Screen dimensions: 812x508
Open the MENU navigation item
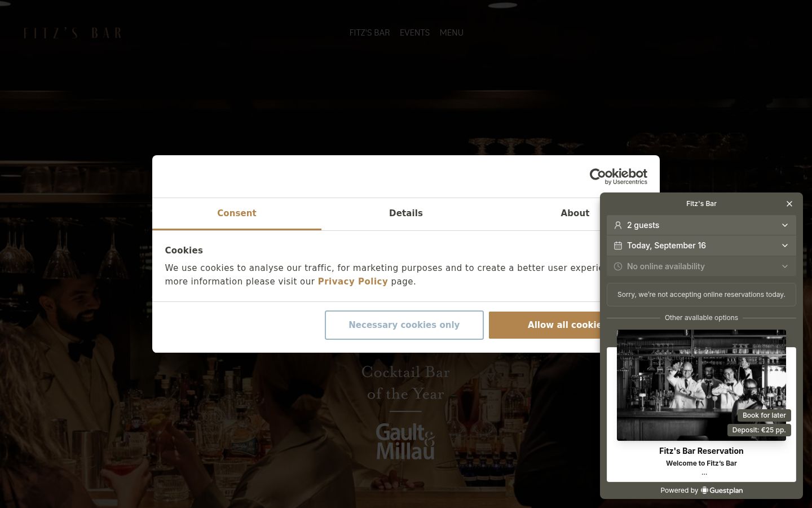click(x=452, y=33)
